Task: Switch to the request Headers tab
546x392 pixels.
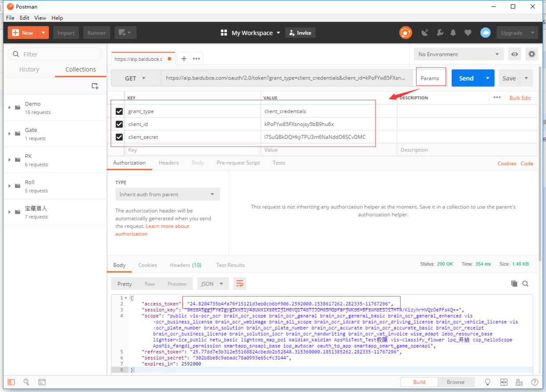Action: coord(169,163)
